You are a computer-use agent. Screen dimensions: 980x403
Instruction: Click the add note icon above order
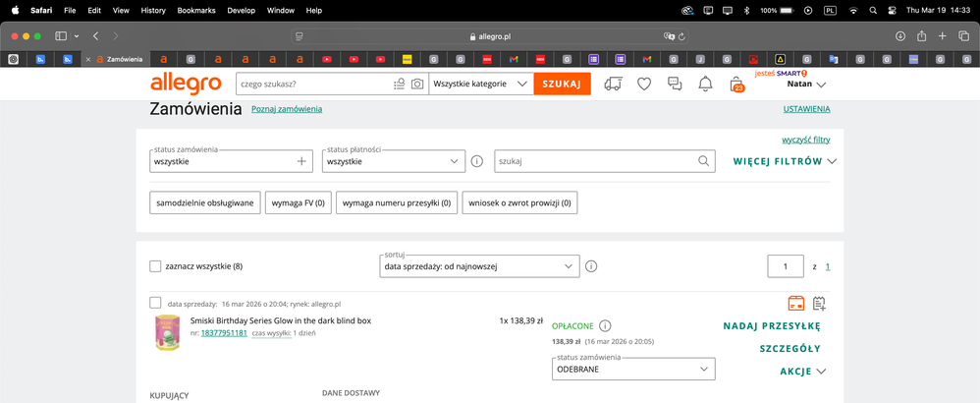(820, 304)
